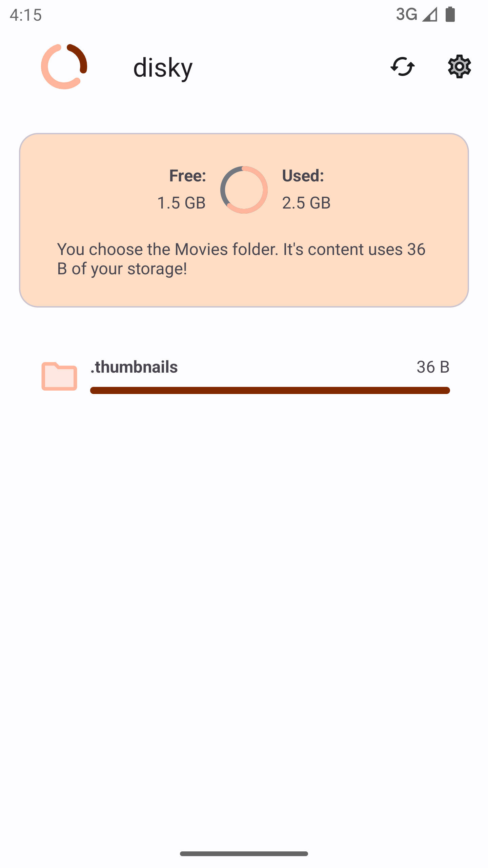Viewport: 488px width, 868px height.
Task: Tap the "Free:" label
Action: tap(187, 176)
